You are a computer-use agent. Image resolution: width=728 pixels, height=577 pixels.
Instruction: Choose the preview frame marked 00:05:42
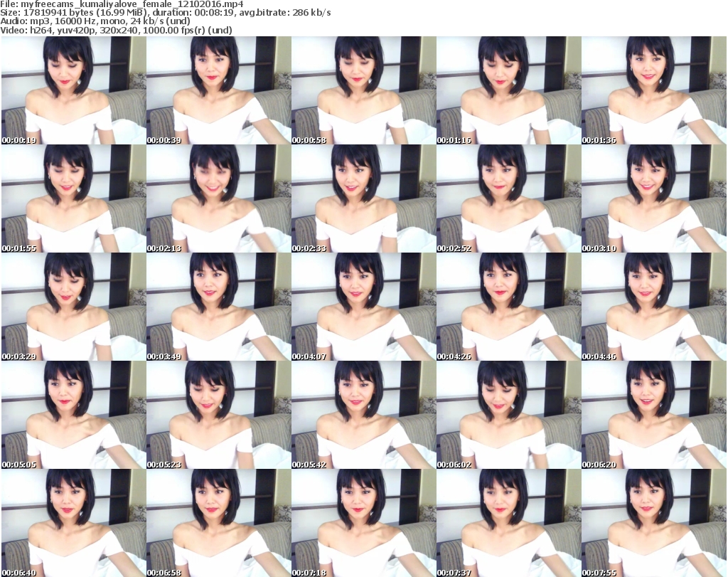(363, 415)
